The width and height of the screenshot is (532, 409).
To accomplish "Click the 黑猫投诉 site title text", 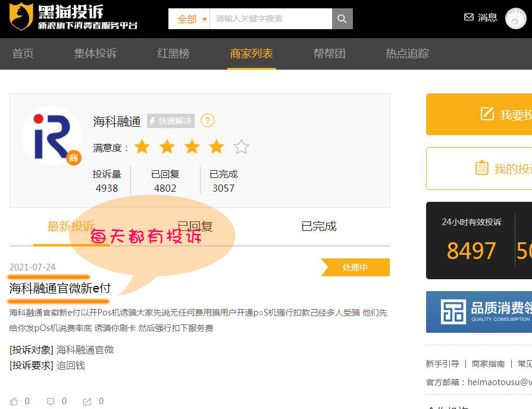I will click(71, 12).
